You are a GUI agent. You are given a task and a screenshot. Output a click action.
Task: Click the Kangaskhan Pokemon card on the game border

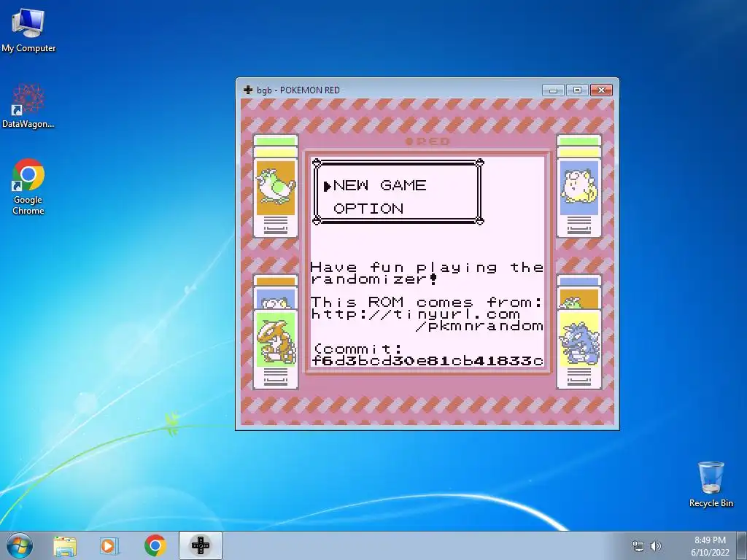pyautogui.click(x=276, y=349)
